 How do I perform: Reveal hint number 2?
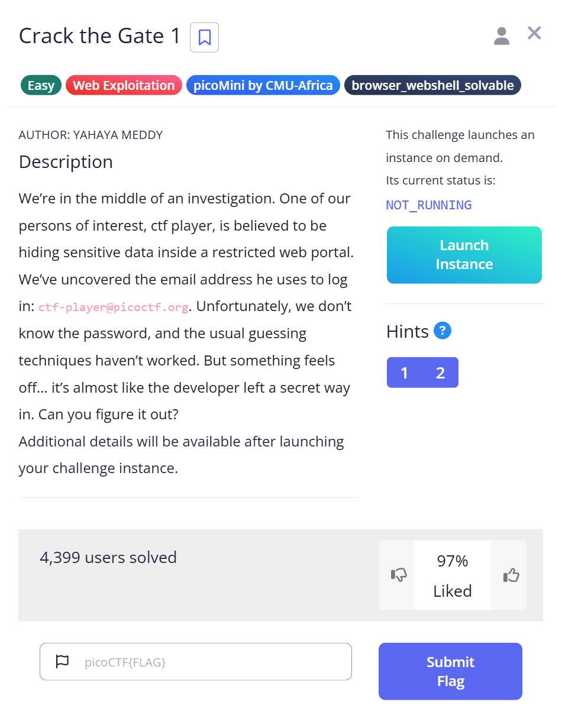[x=440, y=373]
